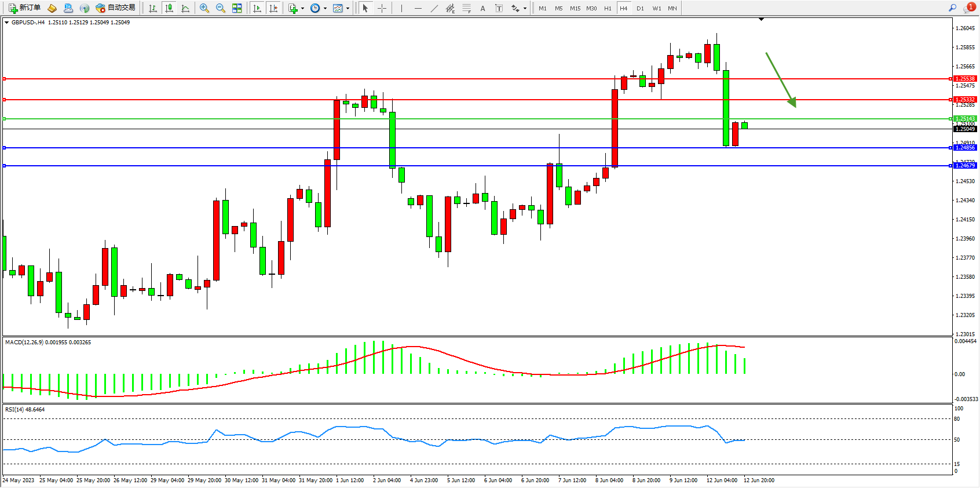Pick the horizontal line drawing tool
The height and width of the screenshot is (488, 980).
click(x=418, y=8)
